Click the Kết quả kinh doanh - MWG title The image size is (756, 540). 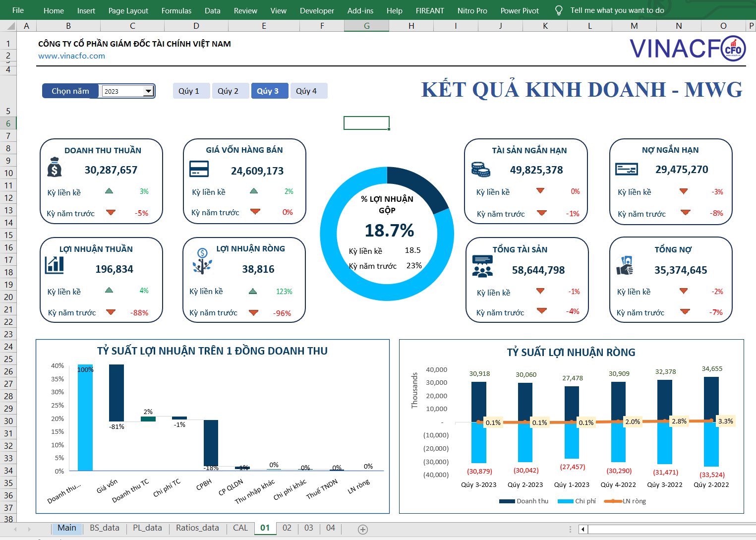point(582,90)
